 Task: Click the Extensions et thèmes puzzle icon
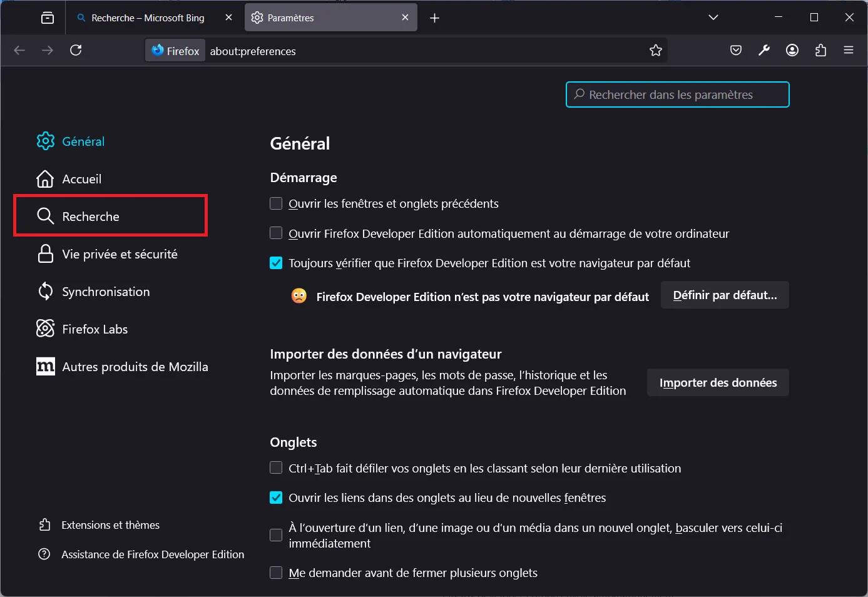pos(44,525)
